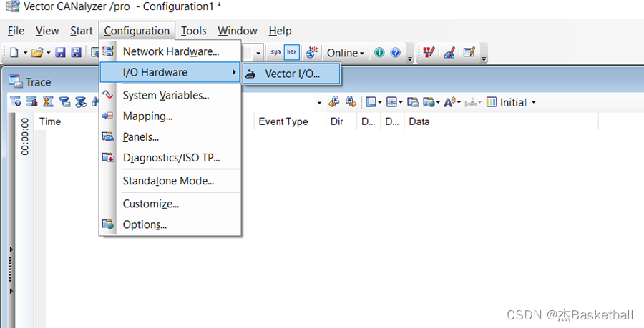
Task: Click the globe time-reset icon in toolbar
Action: [312, 52]
